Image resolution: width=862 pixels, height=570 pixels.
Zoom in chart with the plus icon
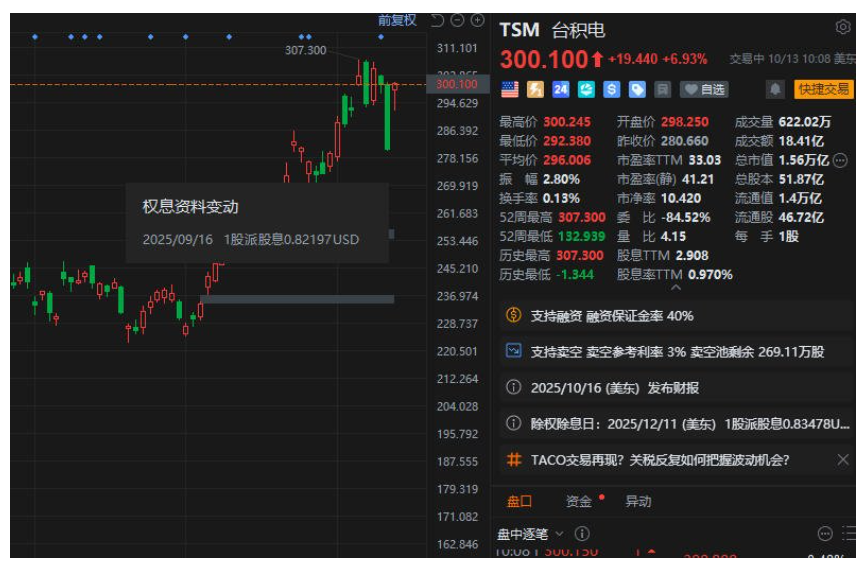[477, 20]
